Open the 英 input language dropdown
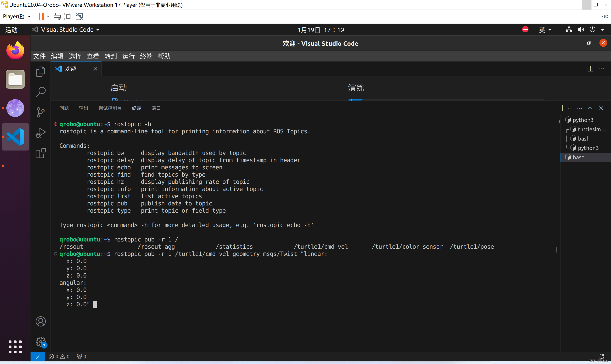The height and width of the screenshot is (364, 611). 545,30
